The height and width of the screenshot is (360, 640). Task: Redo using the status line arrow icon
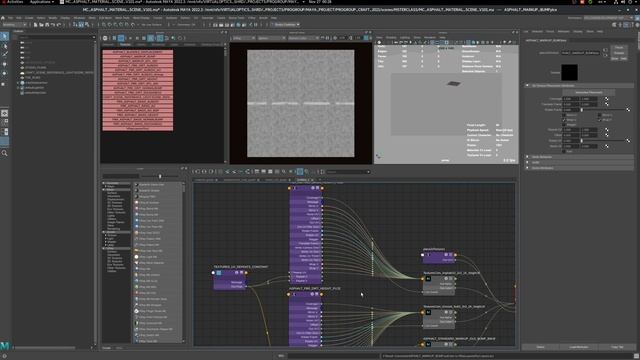(59, 25)
